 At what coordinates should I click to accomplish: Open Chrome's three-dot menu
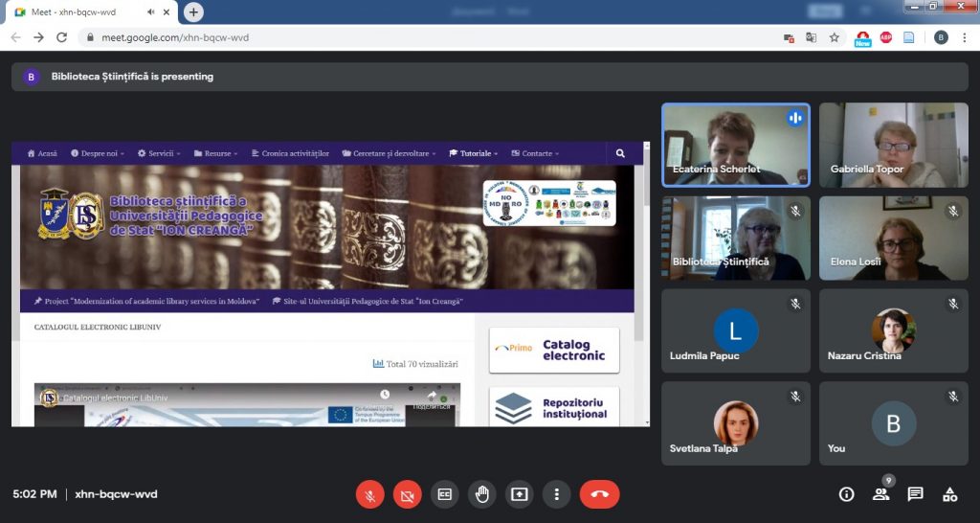point(965,37)
